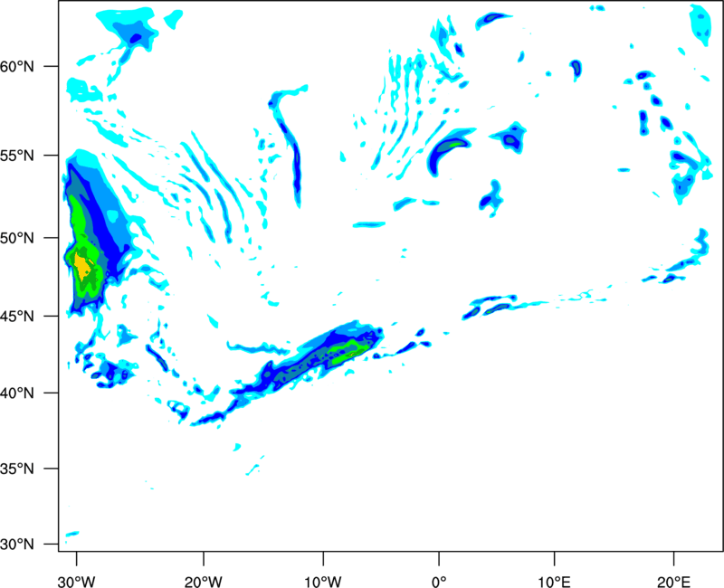
Task: Click the 35°N latitude label
Action: click(x=17, y=469)
